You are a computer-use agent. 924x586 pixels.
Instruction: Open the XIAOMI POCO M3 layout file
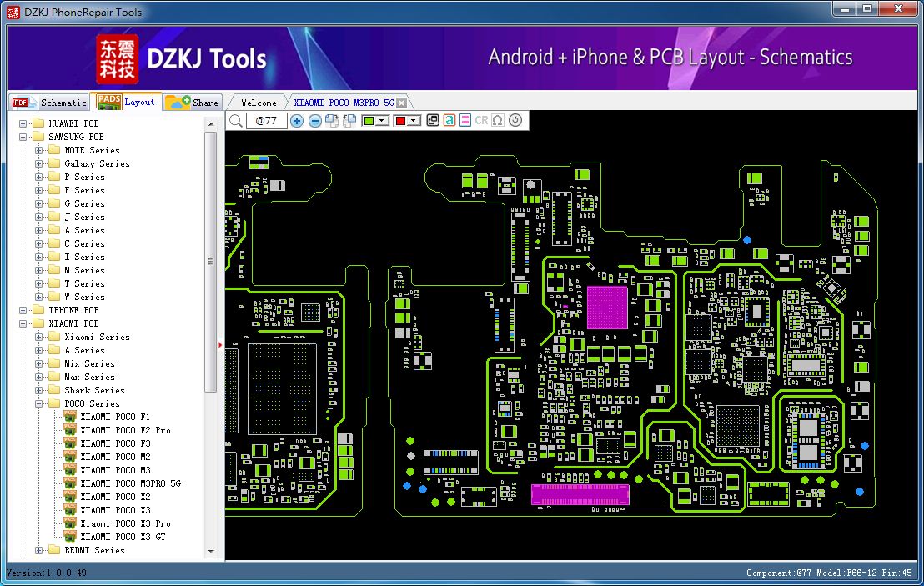(115, 471)
